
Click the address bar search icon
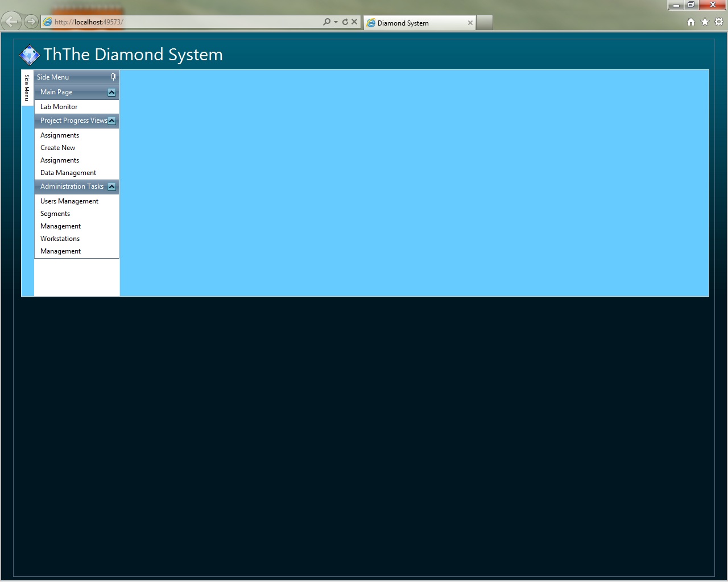326,22
